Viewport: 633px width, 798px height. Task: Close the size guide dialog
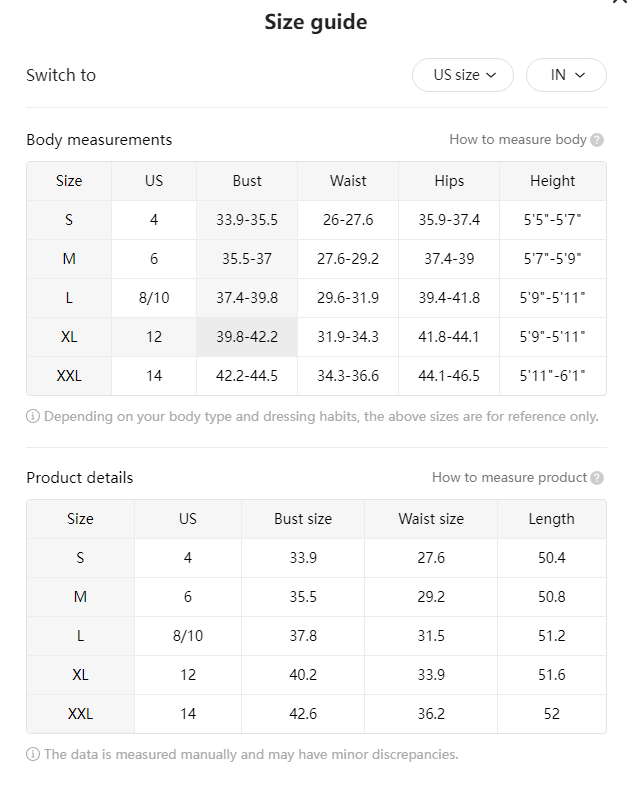point(620,1)
